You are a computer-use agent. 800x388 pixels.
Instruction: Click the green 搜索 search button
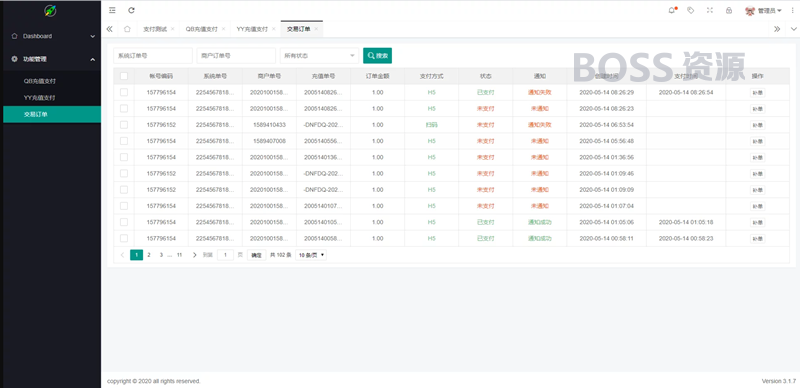378,56
